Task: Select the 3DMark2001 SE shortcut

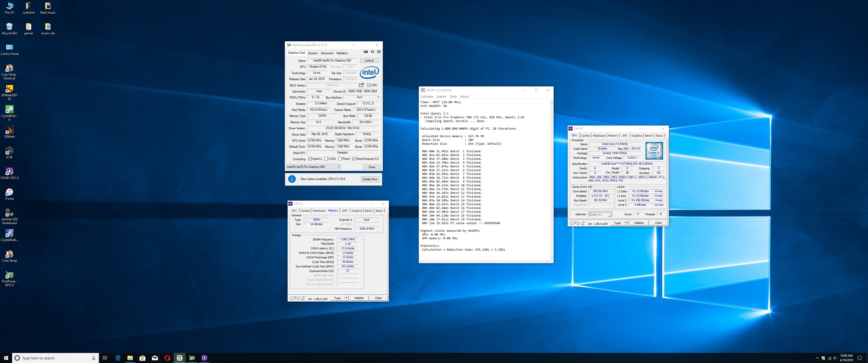Action: point(9,92)
